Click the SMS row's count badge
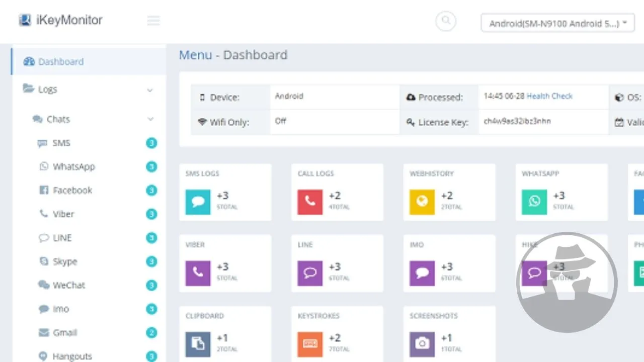The width and height of the screenshot is (644, 362). click(x=151, y=143)
